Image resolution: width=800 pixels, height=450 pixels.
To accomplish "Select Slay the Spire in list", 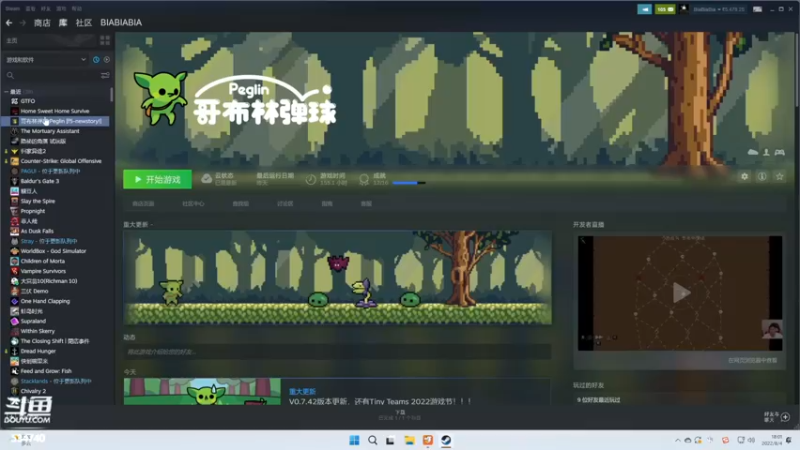I will 38,201.
